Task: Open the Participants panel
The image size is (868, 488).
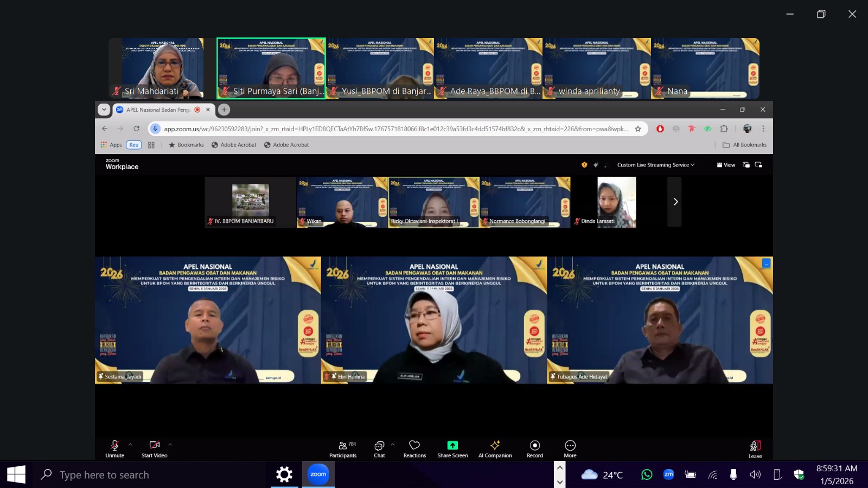Action: 343,448
